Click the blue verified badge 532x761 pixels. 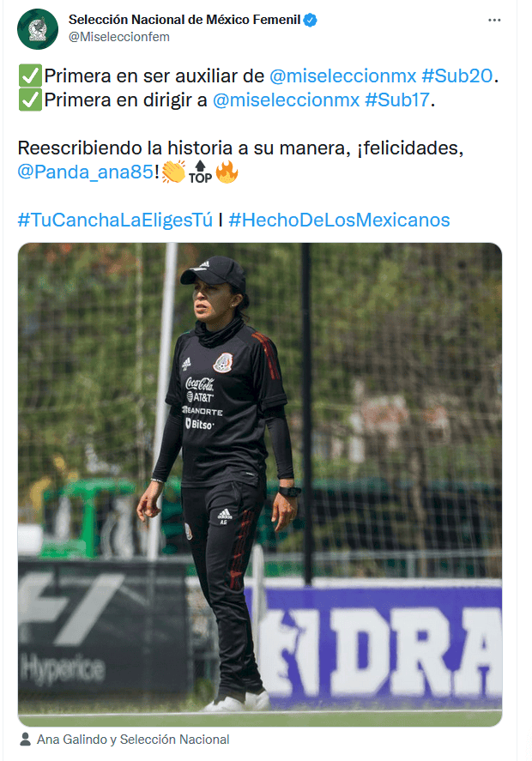point(310,20)
